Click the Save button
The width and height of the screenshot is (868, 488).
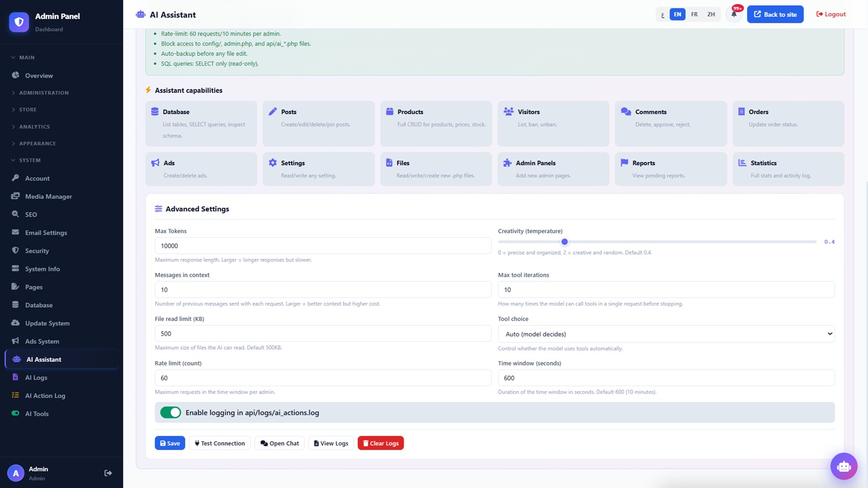(x=170, y=443)
